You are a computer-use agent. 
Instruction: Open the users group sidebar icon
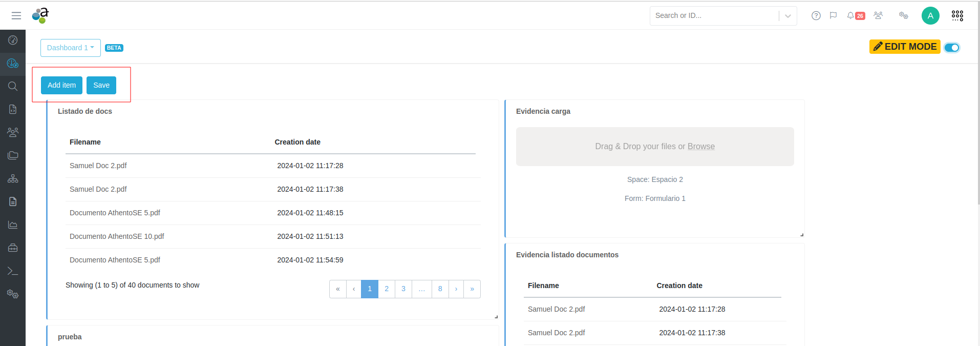point(13,132)
